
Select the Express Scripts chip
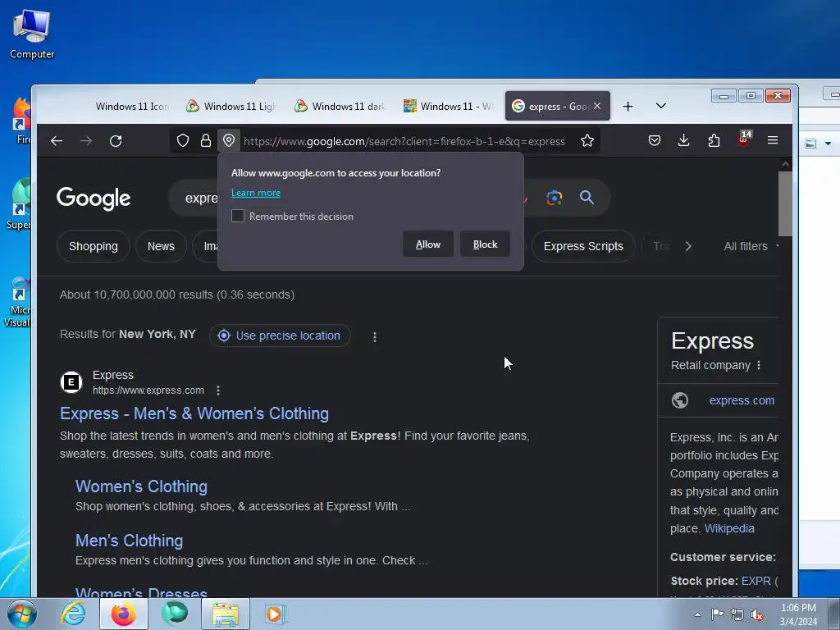[583, 246]
